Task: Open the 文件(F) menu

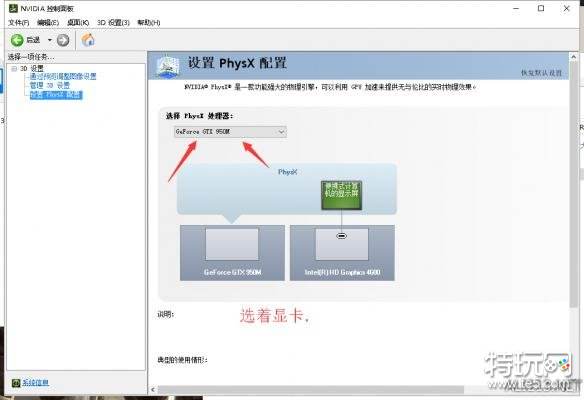Action: 19,23
